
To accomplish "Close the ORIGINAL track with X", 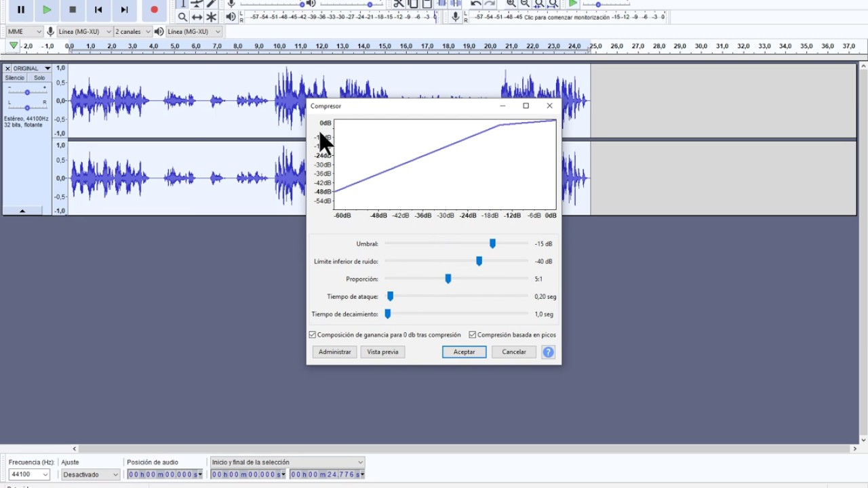I will [x=7, y=68].
